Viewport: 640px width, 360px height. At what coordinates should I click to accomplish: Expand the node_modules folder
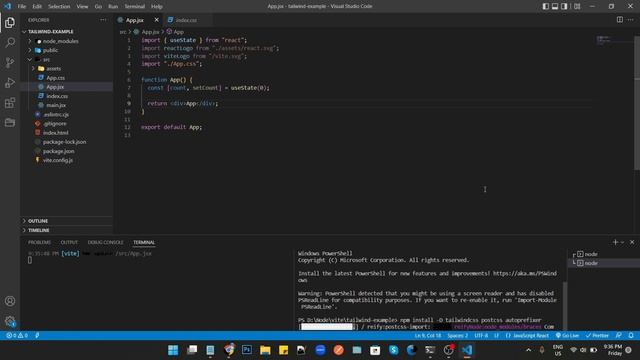(67, 41)
